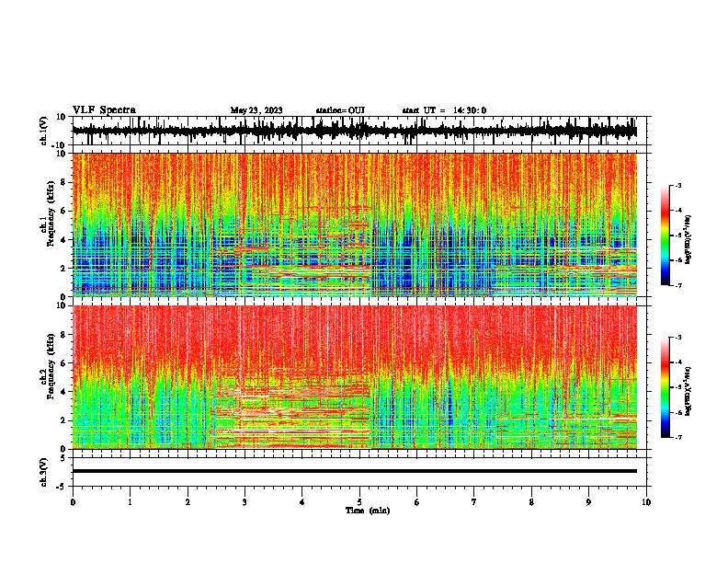Click the "8" kHz tick of ch.1 spectrogram
The height and width of the screenshot is (563, 728).
pyautogui.click(x=63, y=182)
